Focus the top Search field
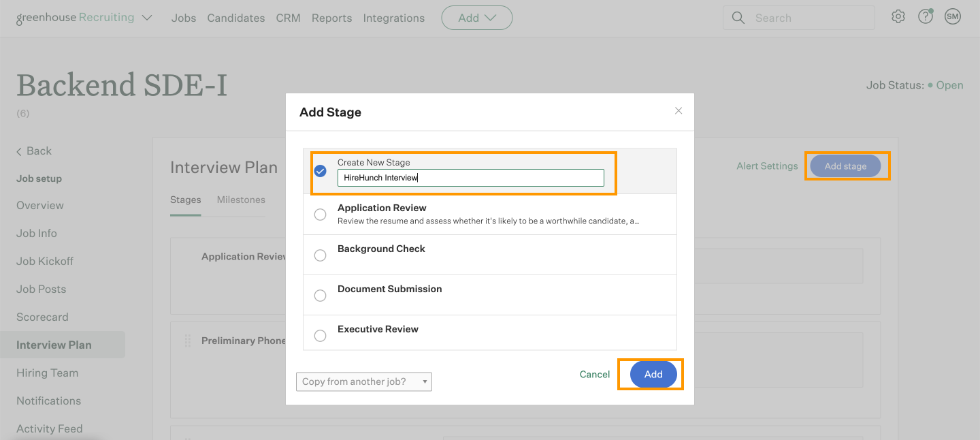This screenshot has width=980, height=440. point(799,18)
